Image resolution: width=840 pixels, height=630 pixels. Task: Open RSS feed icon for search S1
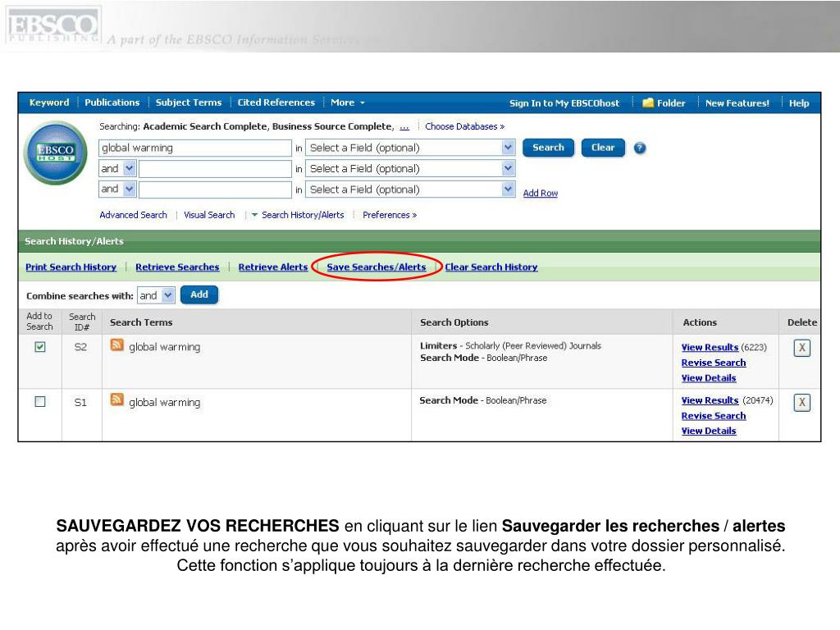click(116, 399)
